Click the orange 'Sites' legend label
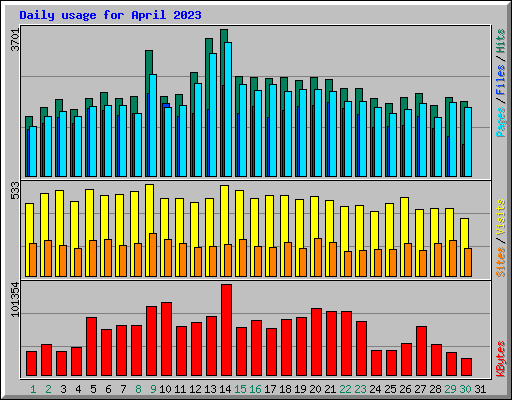The height and width of the screenshot is (400, 512). pyautogui.click(x=501, y=262)
